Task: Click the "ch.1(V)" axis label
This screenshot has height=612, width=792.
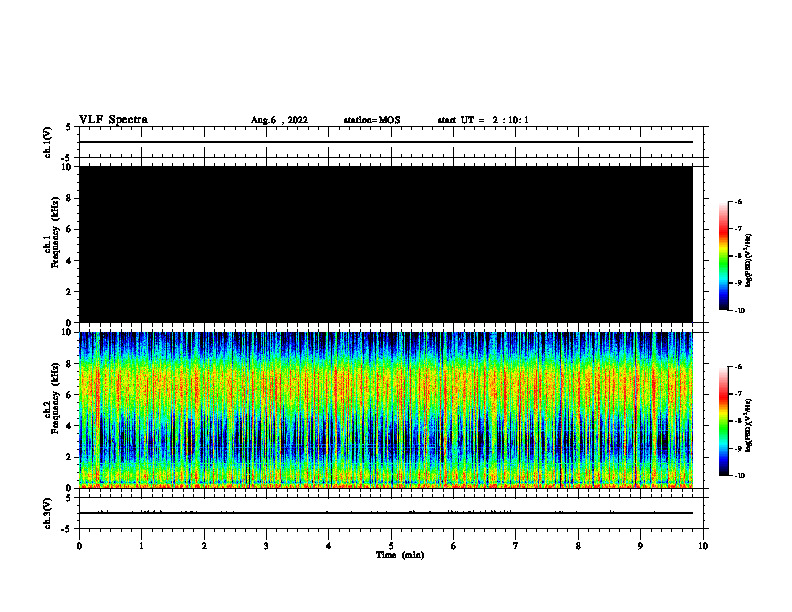Action: coord(47,142)
